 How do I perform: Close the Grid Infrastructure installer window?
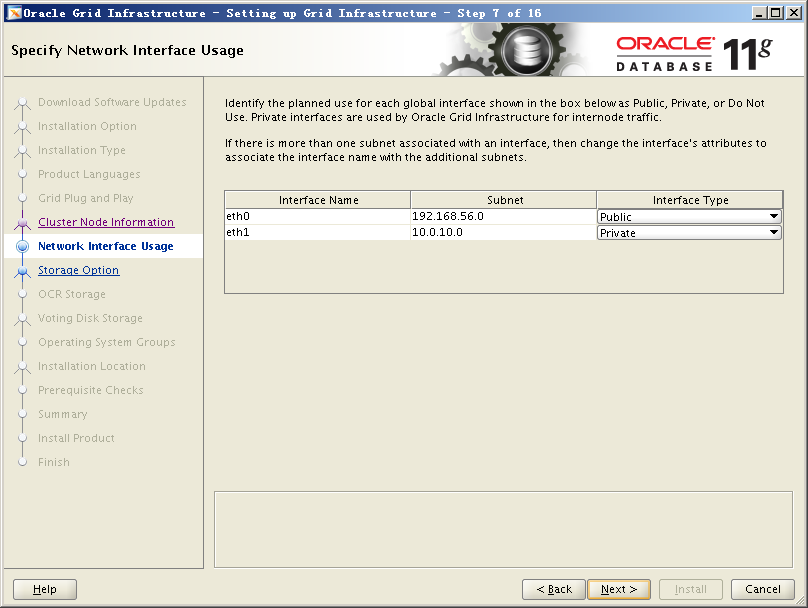click(793, 13)
